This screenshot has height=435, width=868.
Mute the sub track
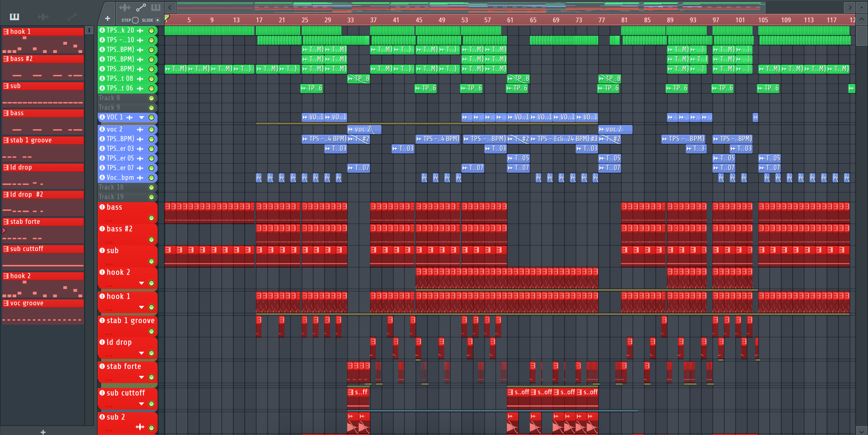coord(152,262)
